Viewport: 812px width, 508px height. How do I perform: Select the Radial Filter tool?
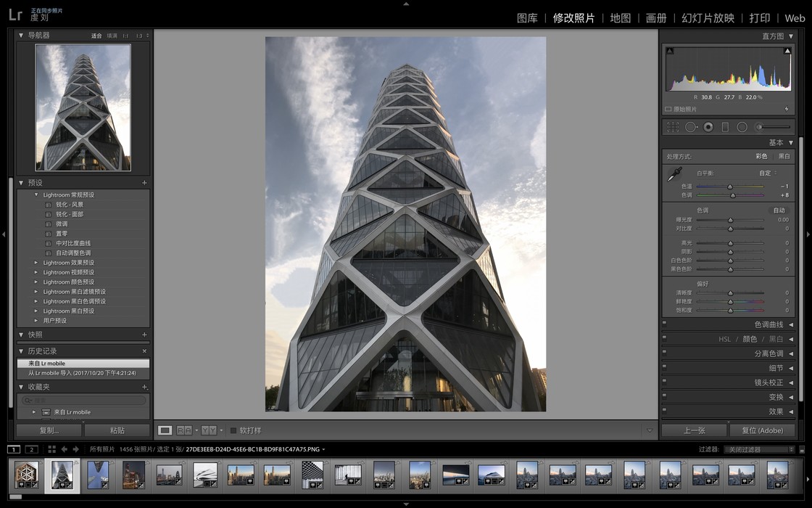pyautogui.click(x=742, y=127)
